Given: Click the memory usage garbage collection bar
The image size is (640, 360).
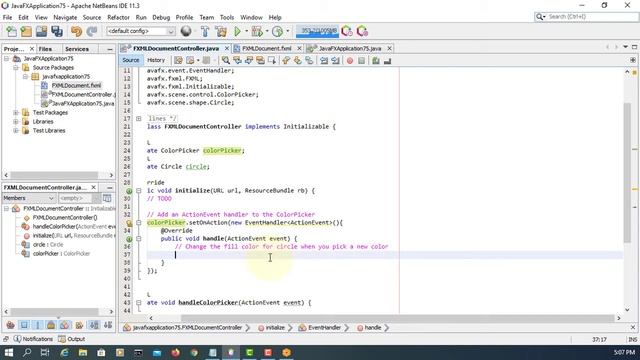Looking at the screenshot, I should pyautogui.click(x=318, y=31).
